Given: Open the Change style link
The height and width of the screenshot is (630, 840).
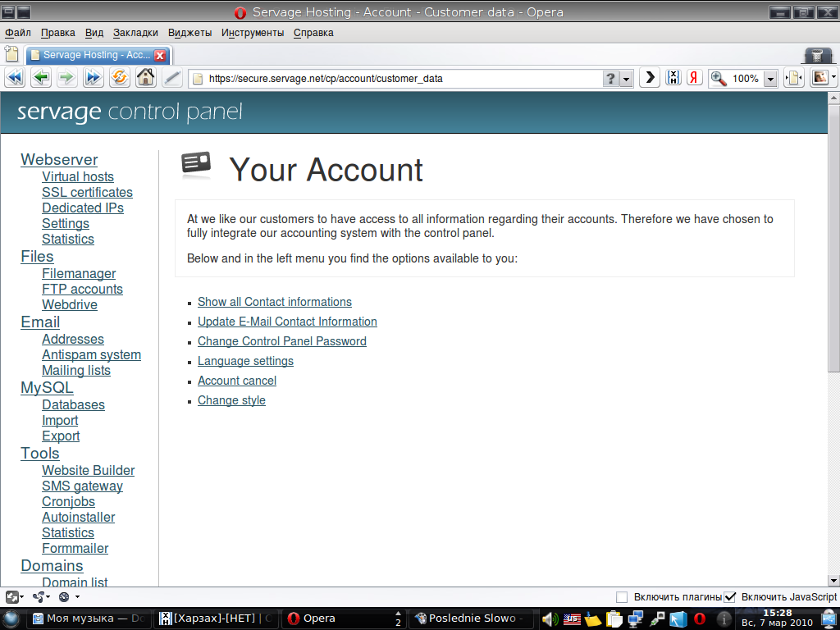Looking at the screenshot, I should [231, 400].
